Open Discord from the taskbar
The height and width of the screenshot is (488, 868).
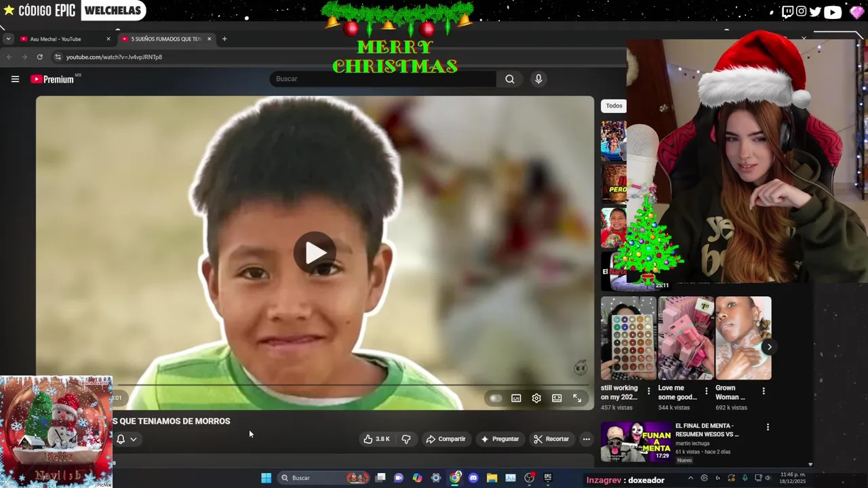click(473, 478)
